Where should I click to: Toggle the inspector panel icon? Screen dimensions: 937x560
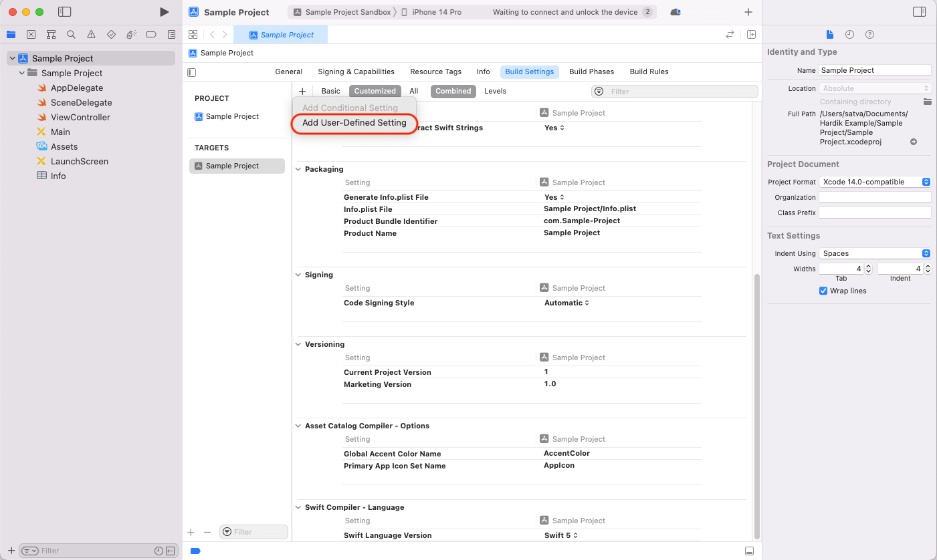[919, 12]
